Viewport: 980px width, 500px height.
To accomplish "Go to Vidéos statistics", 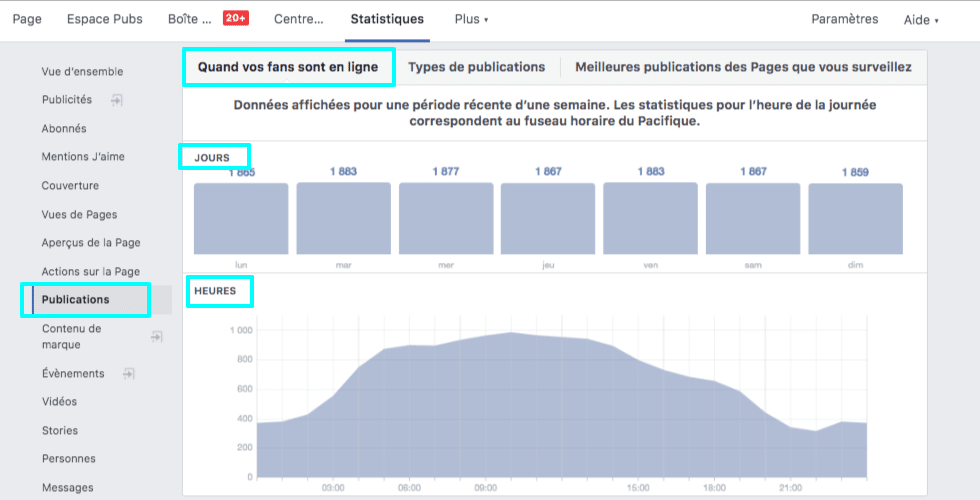I will [59, 402].
